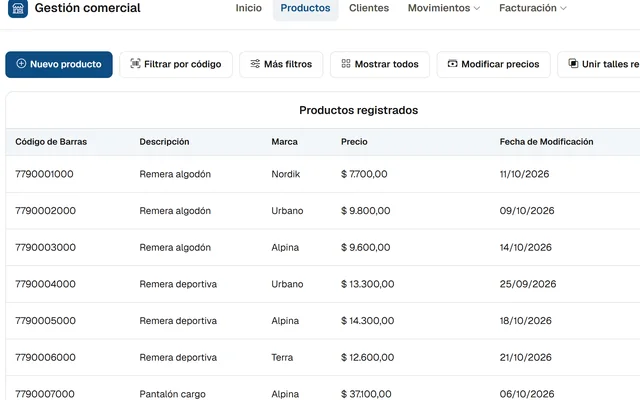Image resolution: width=640 pixels, height=400 pixels.
Task: Click the Descripción column header
Action: [x=164, y=142]
